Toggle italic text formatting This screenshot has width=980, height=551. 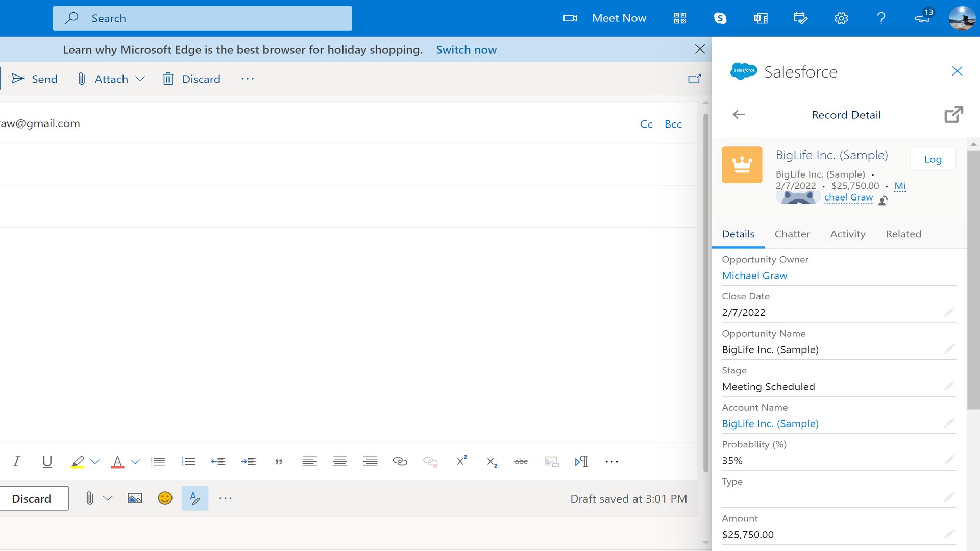[x=16, y=461]
